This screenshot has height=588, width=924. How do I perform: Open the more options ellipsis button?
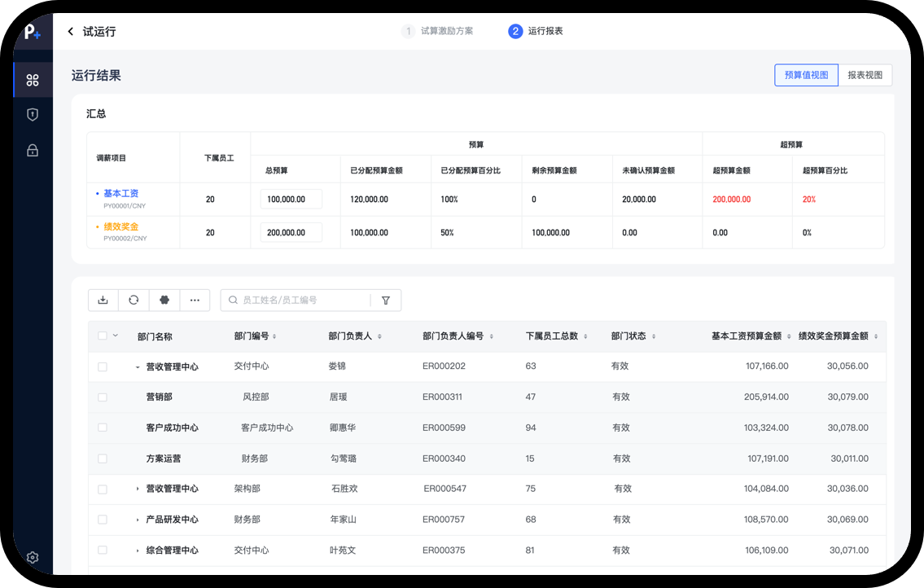(x=195, y=300)
